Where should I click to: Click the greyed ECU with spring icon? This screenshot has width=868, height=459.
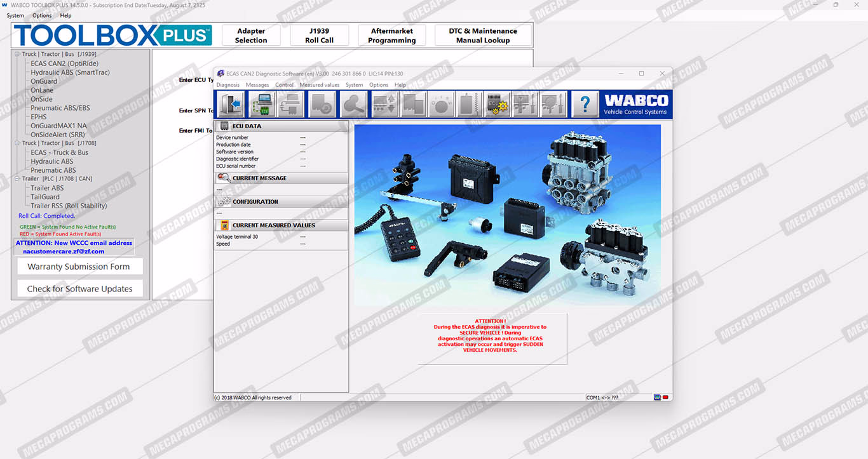click(469, 104)
